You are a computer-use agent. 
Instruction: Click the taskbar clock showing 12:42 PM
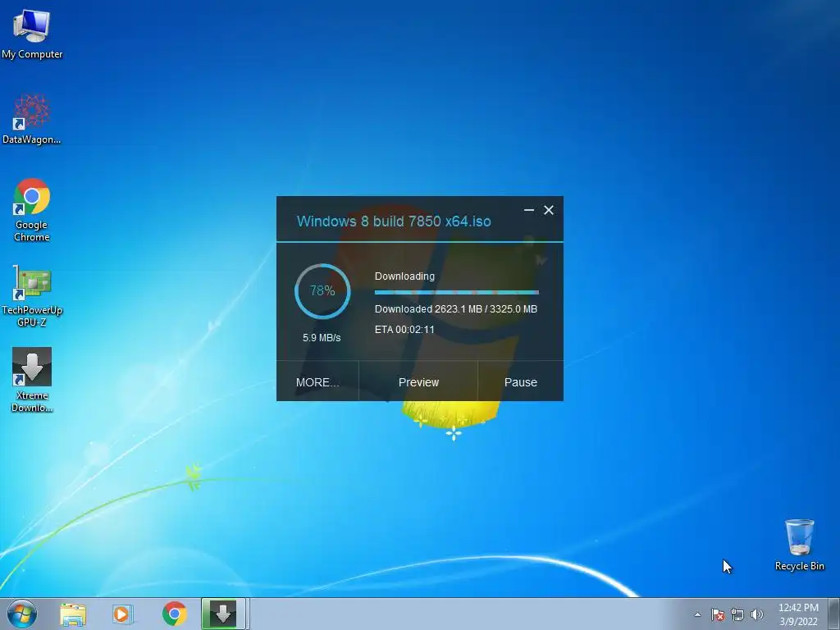798,614
